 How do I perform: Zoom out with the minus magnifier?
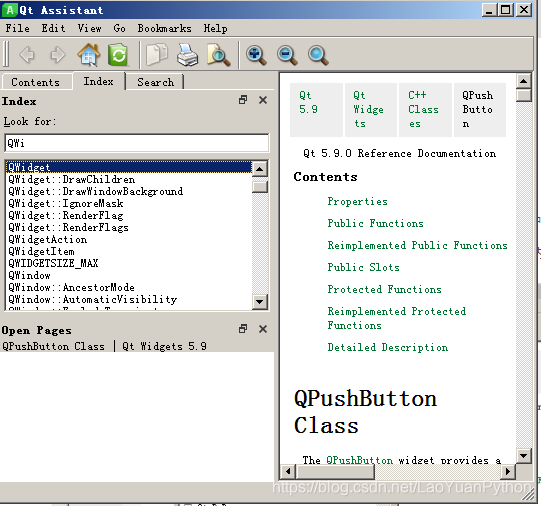(x=287, y=55)
